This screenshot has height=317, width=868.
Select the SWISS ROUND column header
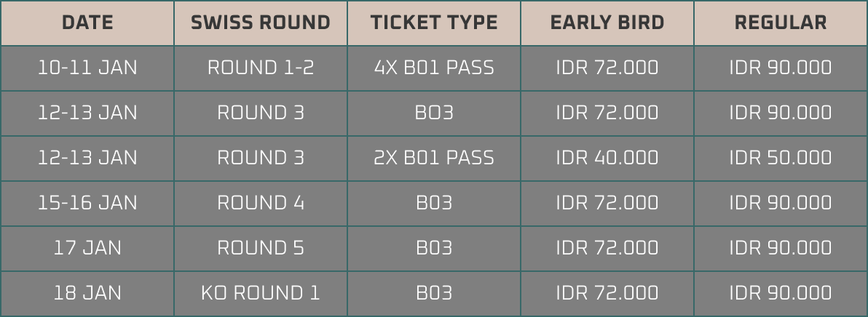(261, 23)
